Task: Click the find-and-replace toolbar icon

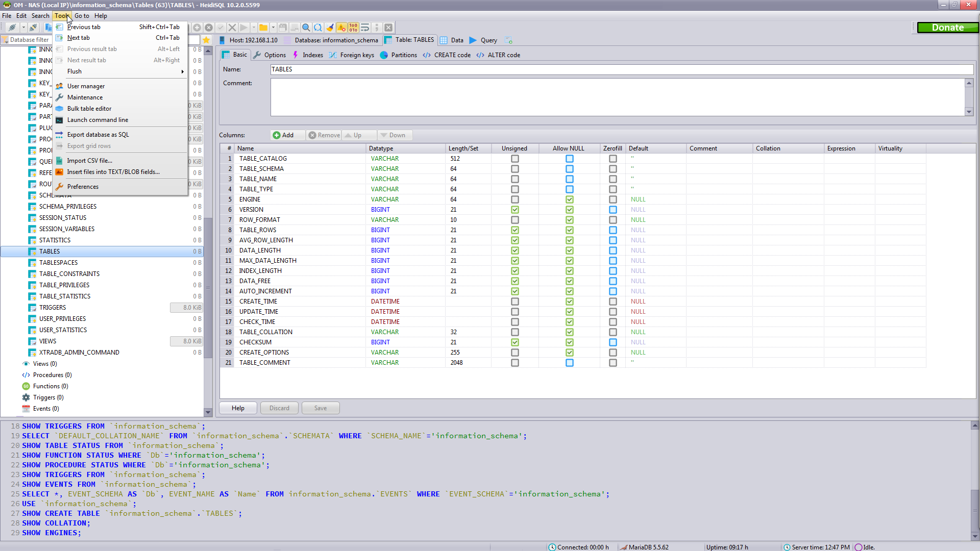Action: [318, 28]
